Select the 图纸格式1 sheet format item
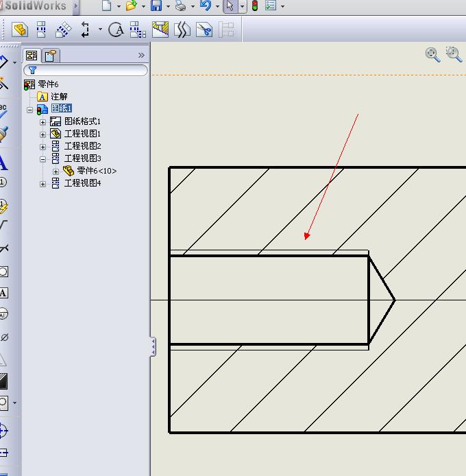Viewport: 466px width, 476px height. click(82, 121)
